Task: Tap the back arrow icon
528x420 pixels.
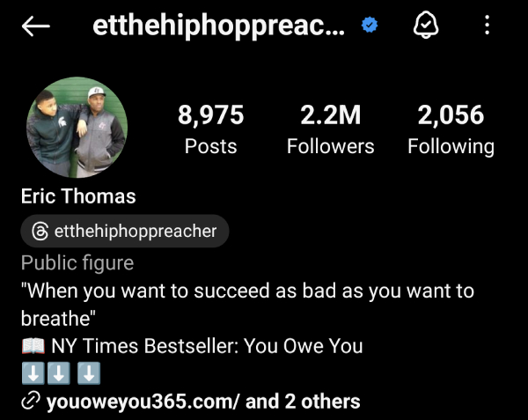Action: click(x=36, y=26)
